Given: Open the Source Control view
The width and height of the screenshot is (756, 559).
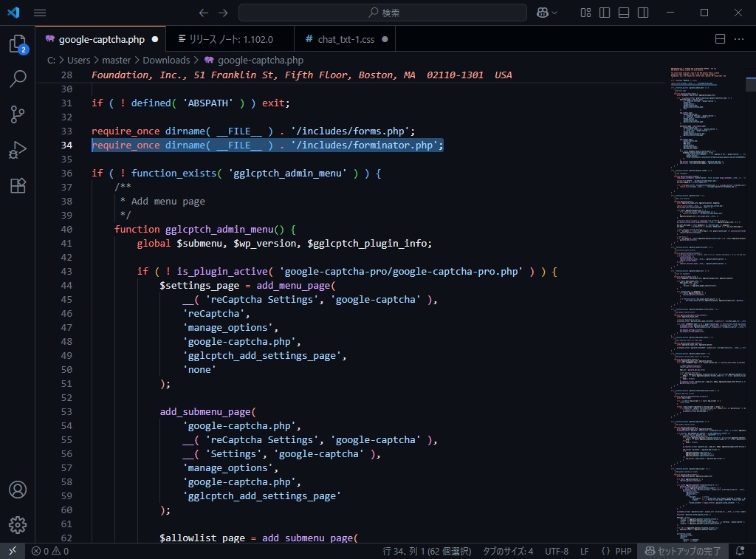Looking at the screenshot, I should pyautogui.click(x=18, y=114).
